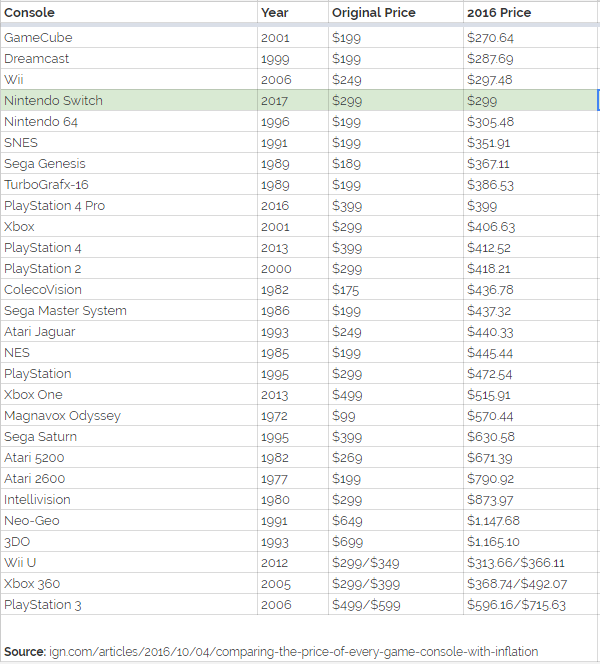600x664 pixels.
Task: Click the $596.16/$715.63 price cell
Action: 530,604
